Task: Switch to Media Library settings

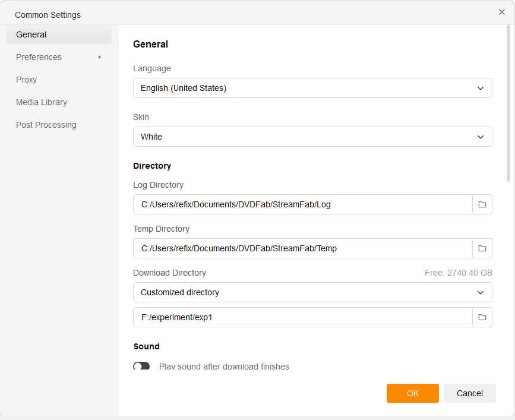Action: coord(42,102)
